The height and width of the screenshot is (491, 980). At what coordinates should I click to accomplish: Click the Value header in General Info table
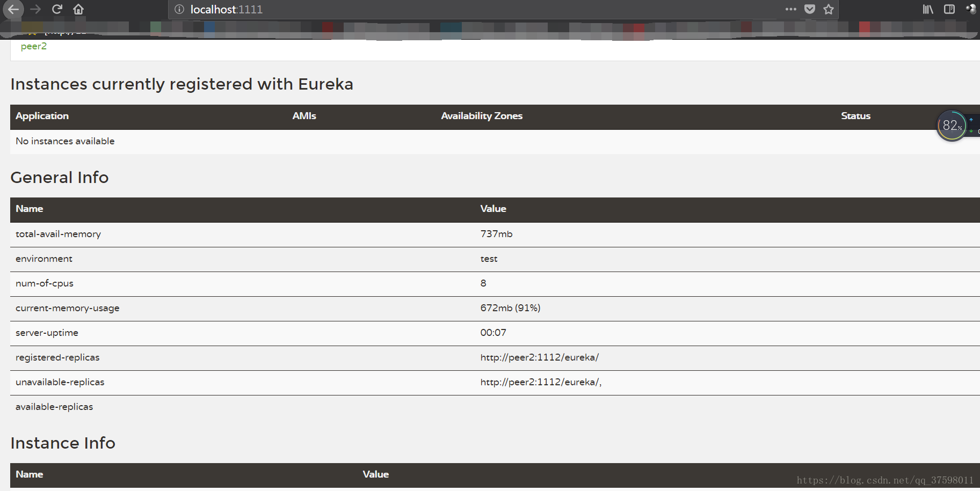[x=493, y=209]
